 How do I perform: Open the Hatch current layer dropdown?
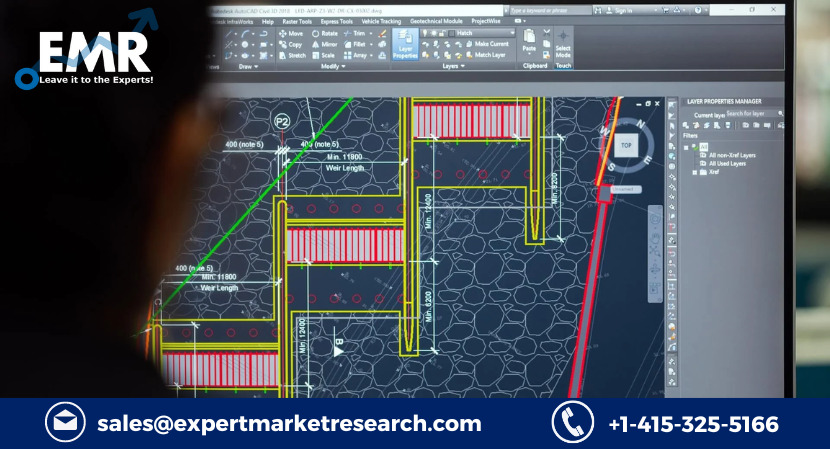click(512, 33)
